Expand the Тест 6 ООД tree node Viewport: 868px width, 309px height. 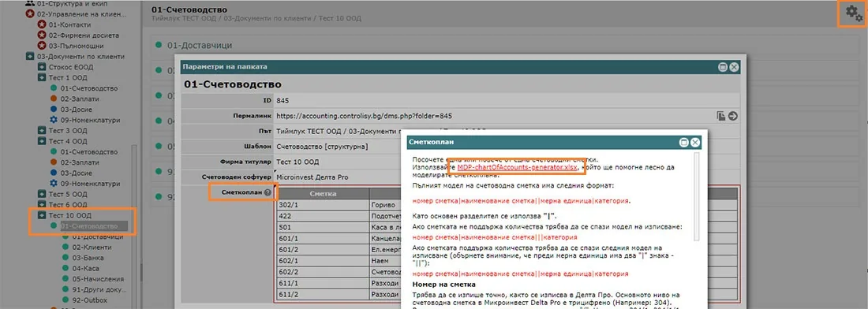42,205
